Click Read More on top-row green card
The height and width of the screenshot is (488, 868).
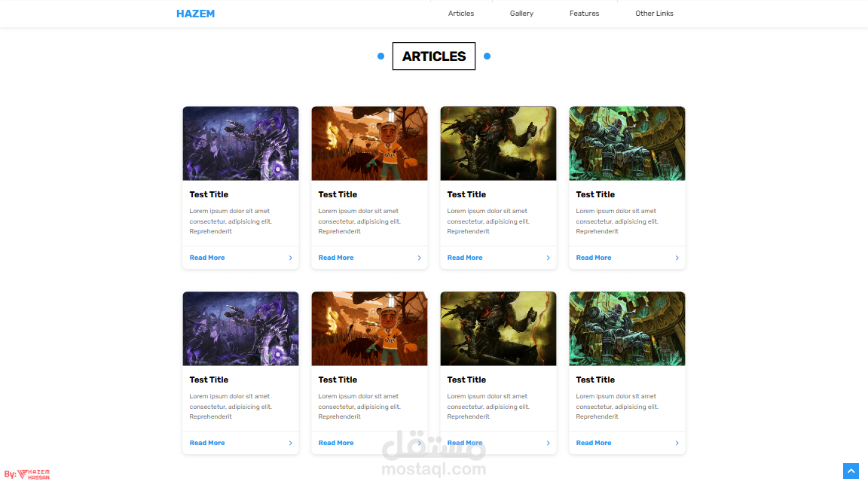coord(594,258)
